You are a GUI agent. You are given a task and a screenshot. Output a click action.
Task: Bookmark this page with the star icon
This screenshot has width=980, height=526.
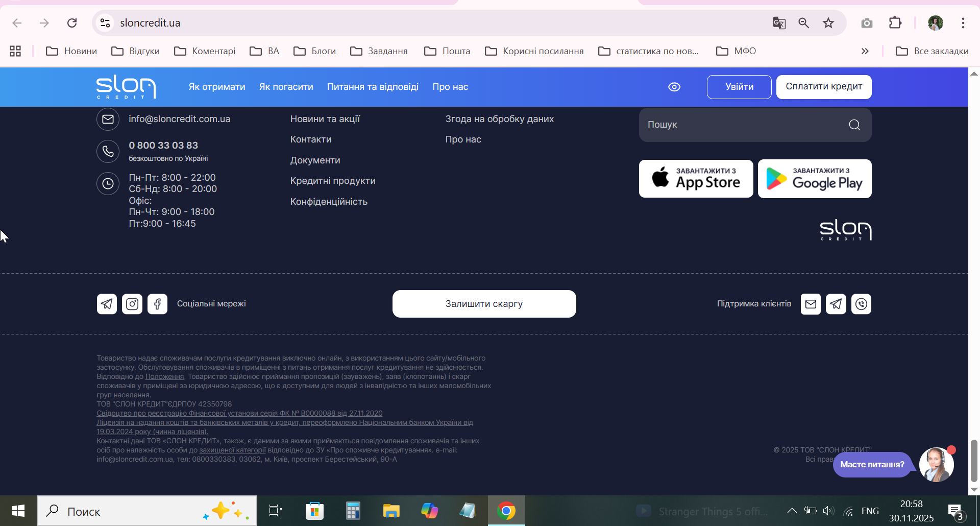[x=828, y=23]
